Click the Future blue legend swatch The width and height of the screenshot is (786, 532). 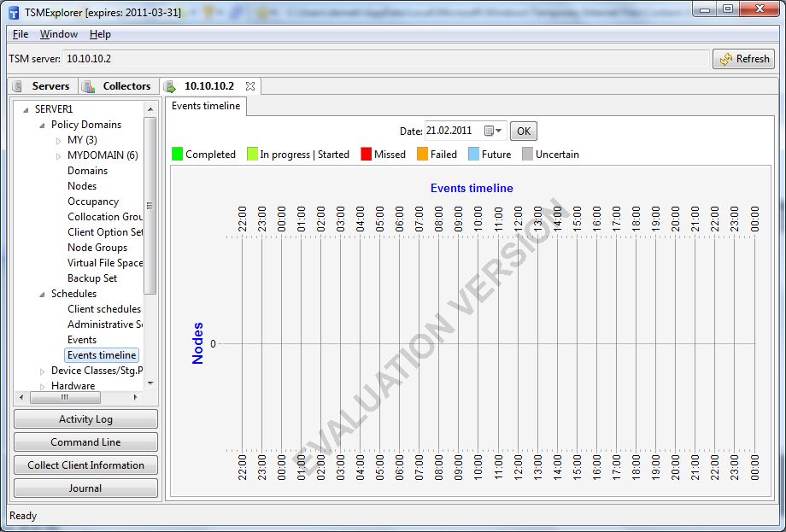pyautogui.click(x=473, y=155)
